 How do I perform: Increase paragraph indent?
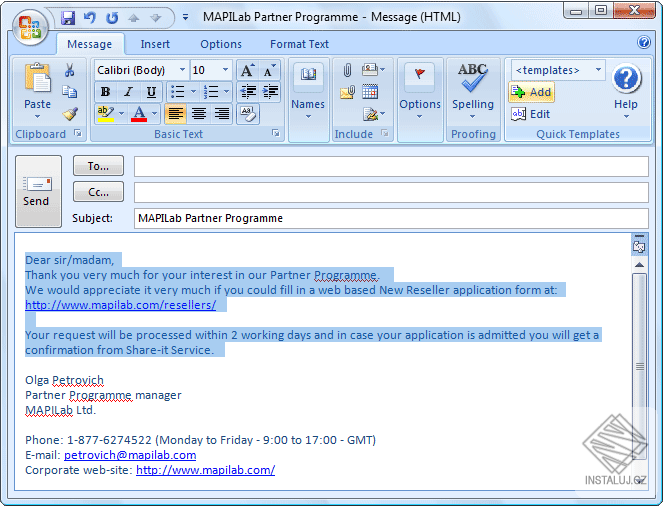[270, 92]
